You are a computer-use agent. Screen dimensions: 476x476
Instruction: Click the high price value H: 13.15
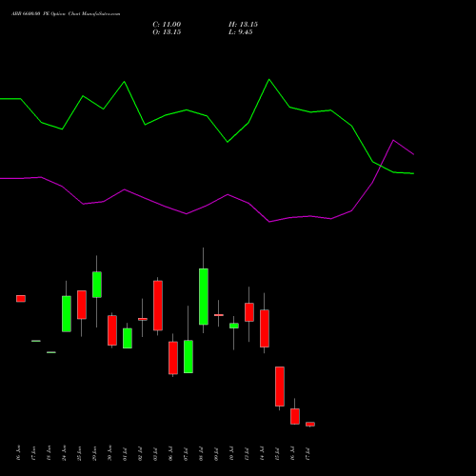[243, 25]
